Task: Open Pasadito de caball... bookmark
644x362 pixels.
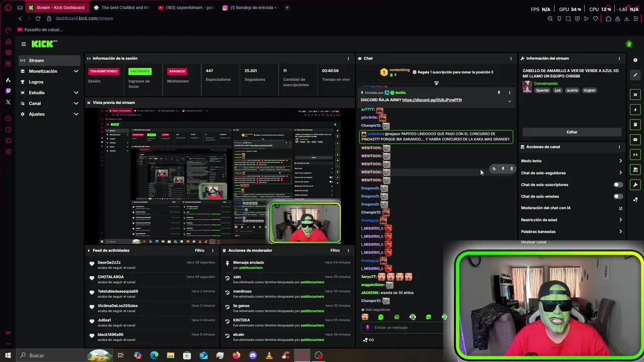Action: pyautogui.click(x=40, y=30)
